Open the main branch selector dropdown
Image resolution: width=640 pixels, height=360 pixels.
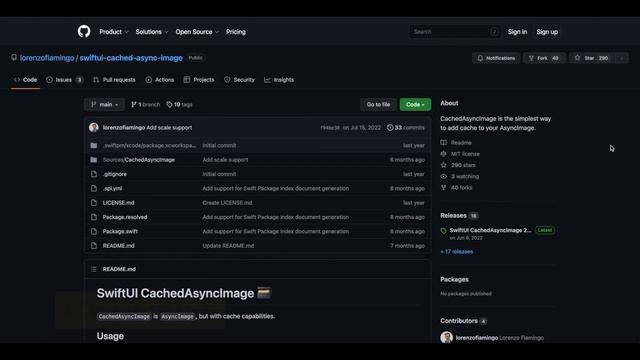tap(104, 104)
